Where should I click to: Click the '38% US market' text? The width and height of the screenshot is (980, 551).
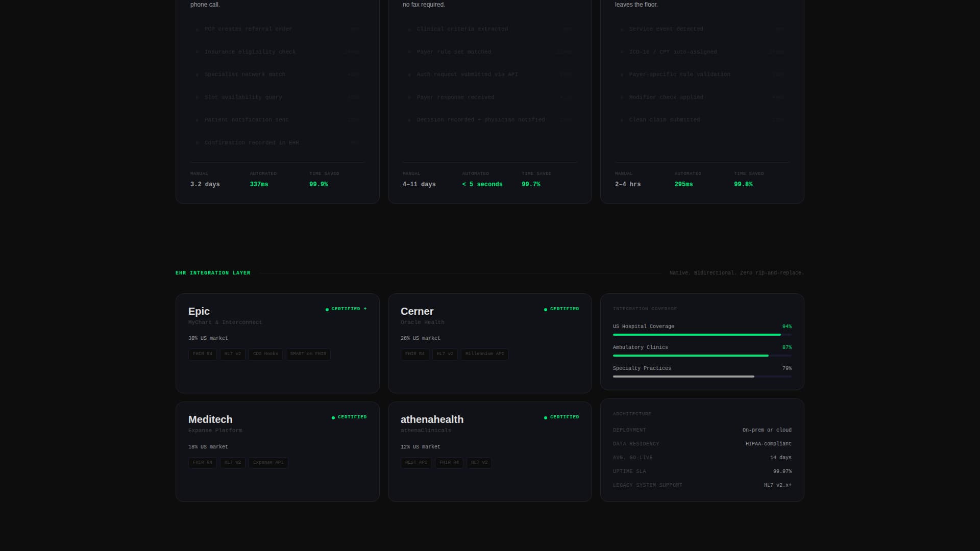click(x=208, y=338)
